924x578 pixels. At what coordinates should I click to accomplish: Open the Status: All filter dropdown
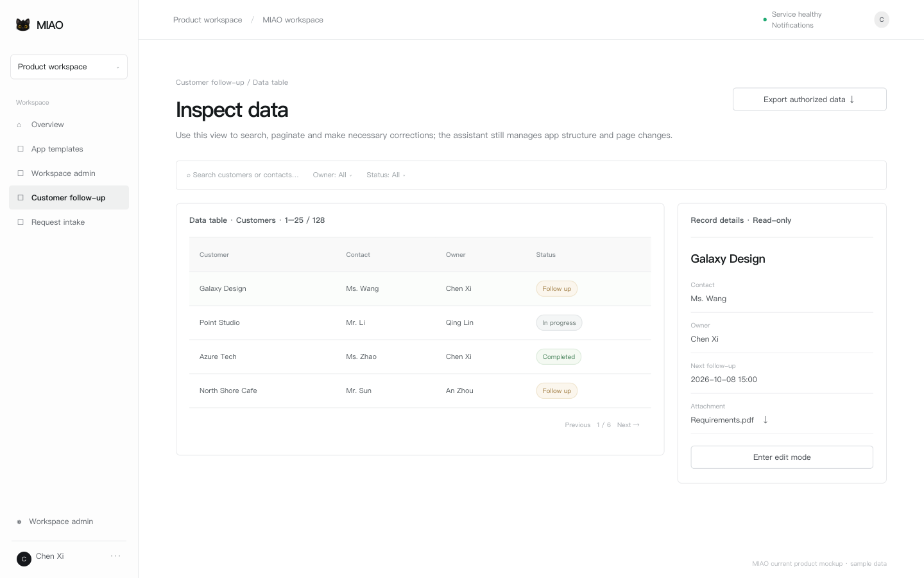click(386, 175)
